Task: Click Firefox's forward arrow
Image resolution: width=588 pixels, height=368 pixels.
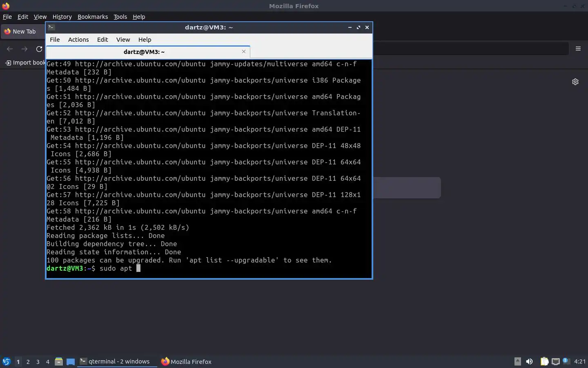Action: click(x=24, y=49)
